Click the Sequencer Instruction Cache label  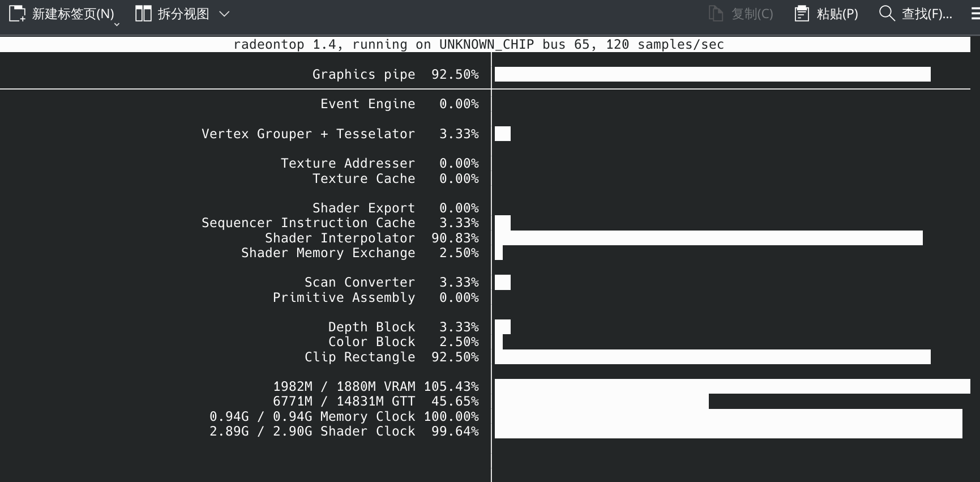pos(308,223)
